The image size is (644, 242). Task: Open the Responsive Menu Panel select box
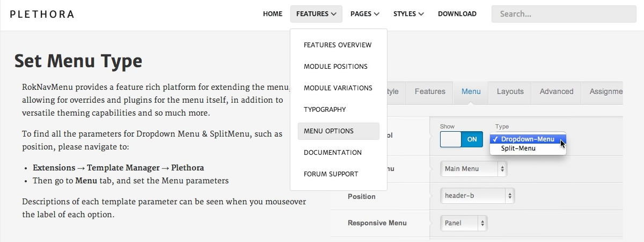click(x=464, y=223)
